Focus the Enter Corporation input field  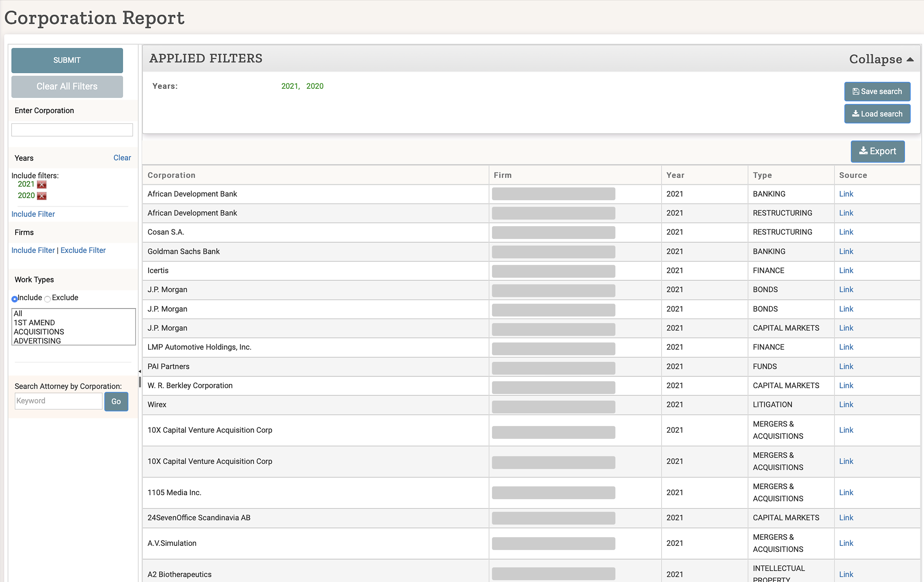(x=72, y=130)
